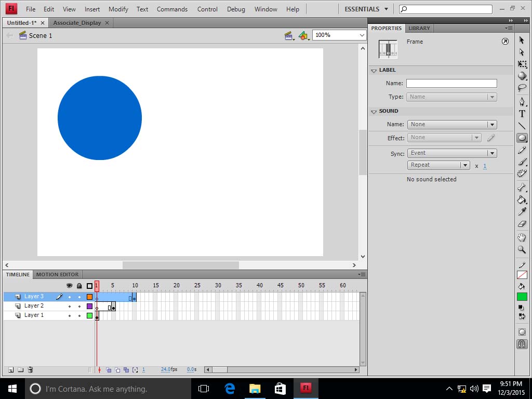
Task: Click the green fill color swatch
Action: coord(522,297)
